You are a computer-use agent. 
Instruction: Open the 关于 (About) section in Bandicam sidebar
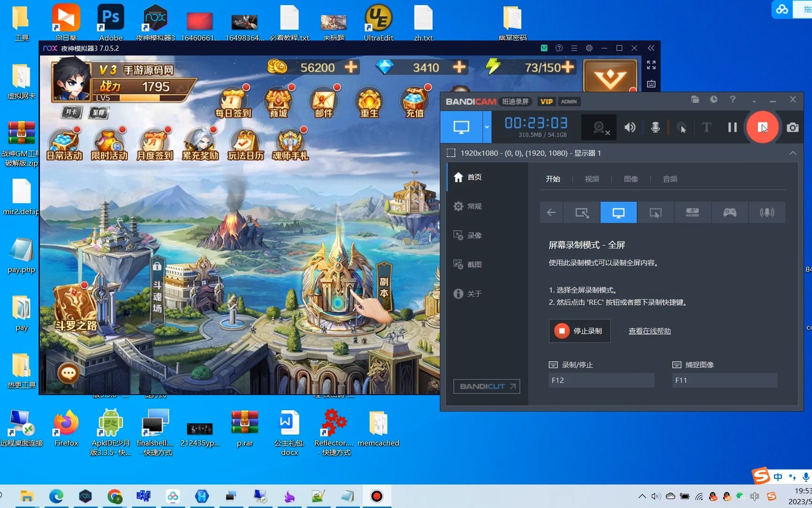point(487,294)
